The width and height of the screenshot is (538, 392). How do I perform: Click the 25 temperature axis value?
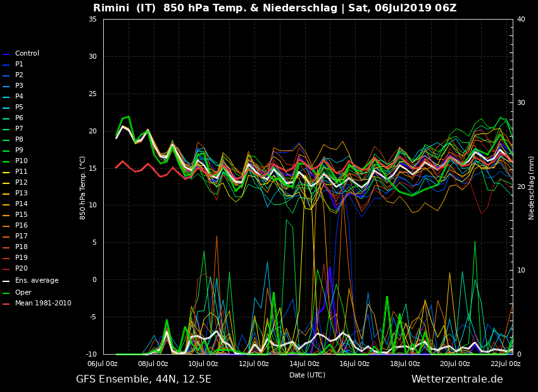click(x=92, y=94)
